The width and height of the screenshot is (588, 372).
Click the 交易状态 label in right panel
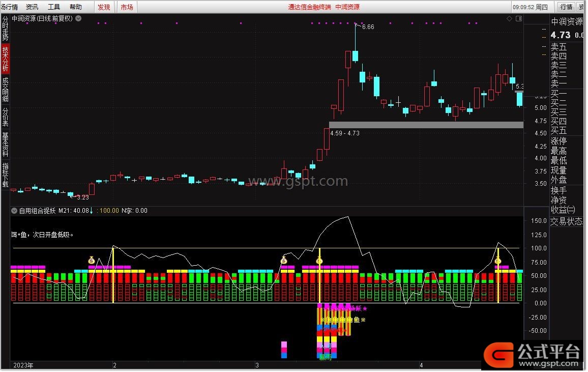(x=567, y=222)
